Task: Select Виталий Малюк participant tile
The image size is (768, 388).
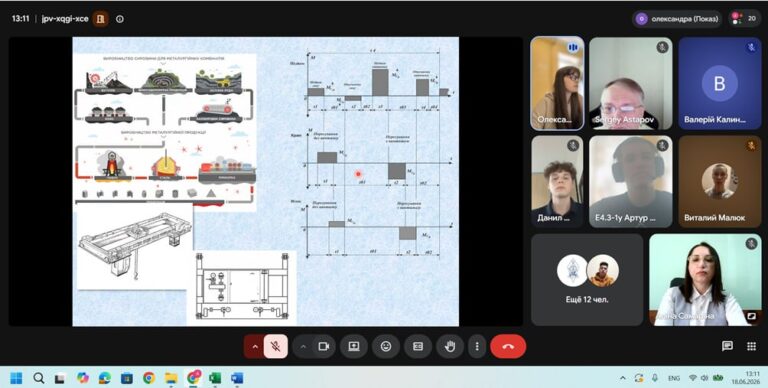Action: point(720,181)
